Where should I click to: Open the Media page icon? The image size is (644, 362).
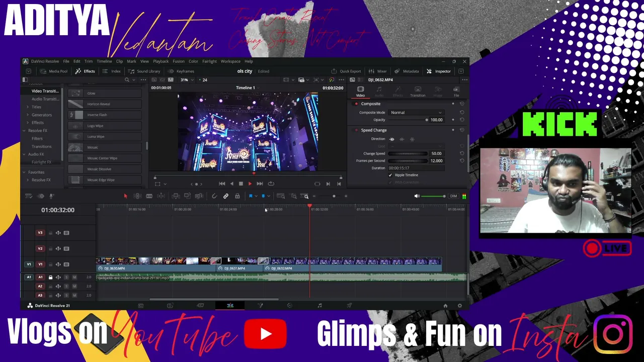point(141,306)
